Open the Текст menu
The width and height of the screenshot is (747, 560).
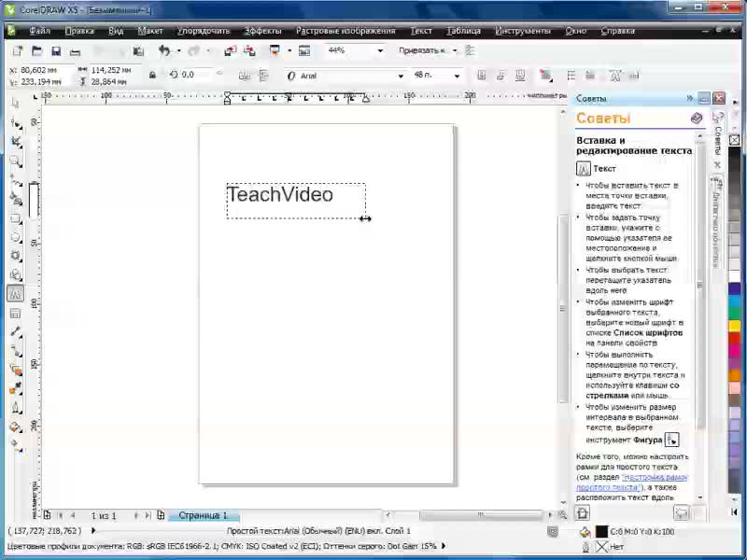pyautogui.click(x=421, y=31)
